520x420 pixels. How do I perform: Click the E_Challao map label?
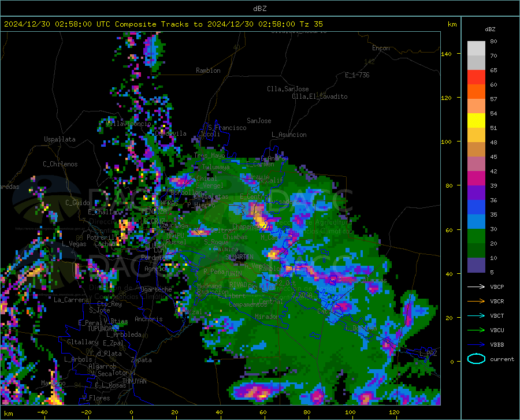[104, 212]
